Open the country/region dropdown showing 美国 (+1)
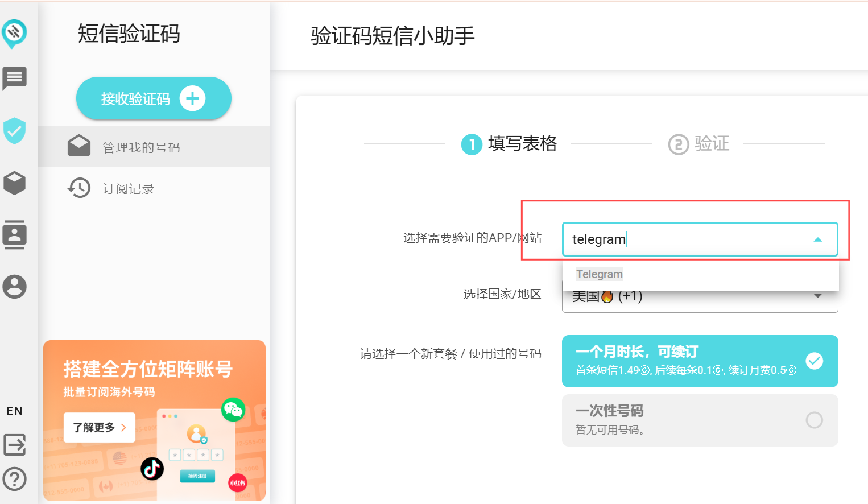The width and height of the screenshot is (868, 504). (700, 296)
